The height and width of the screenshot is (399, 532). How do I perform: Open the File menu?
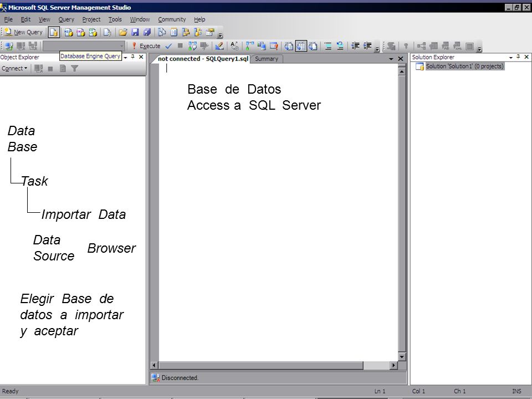(x=8, y=19)
